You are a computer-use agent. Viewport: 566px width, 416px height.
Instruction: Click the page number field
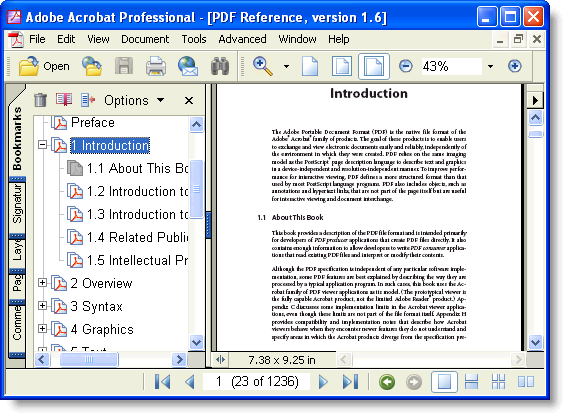[x=256, y=381]
